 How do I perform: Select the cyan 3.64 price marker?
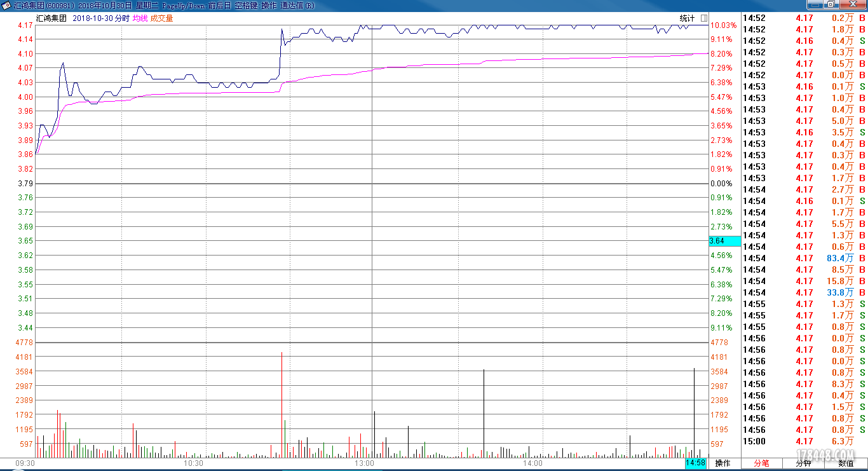[725, 241]
